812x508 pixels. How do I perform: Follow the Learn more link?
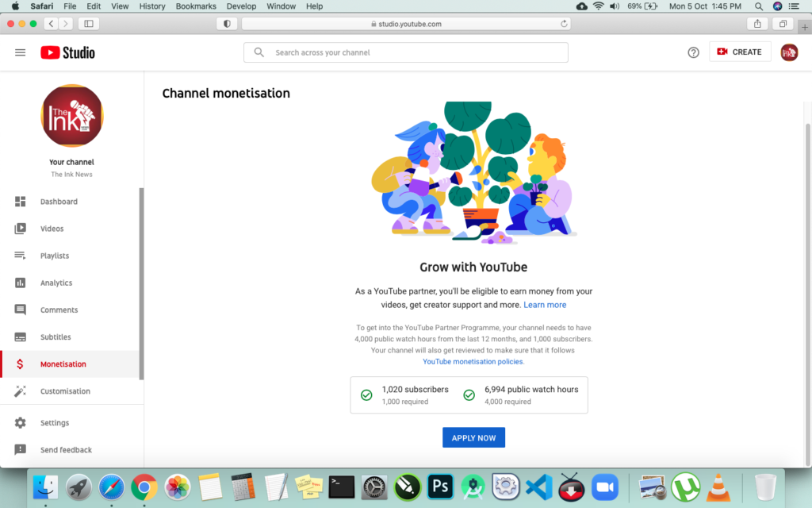coord(545,305)
